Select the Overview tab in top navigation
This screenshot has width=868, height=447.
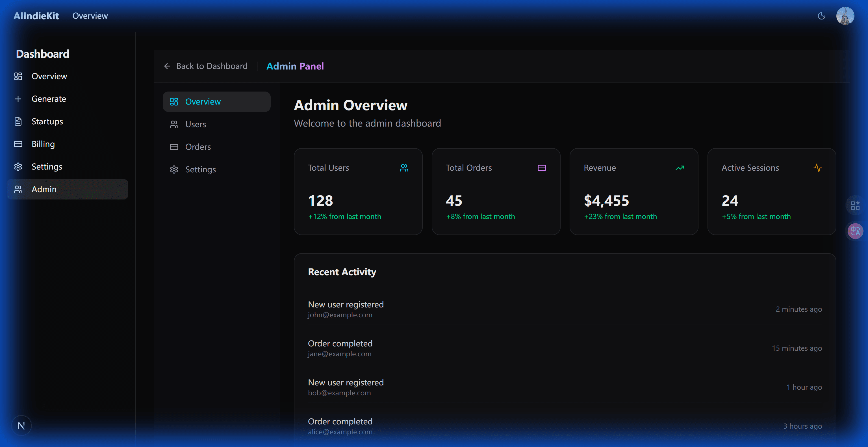[90, 16]
